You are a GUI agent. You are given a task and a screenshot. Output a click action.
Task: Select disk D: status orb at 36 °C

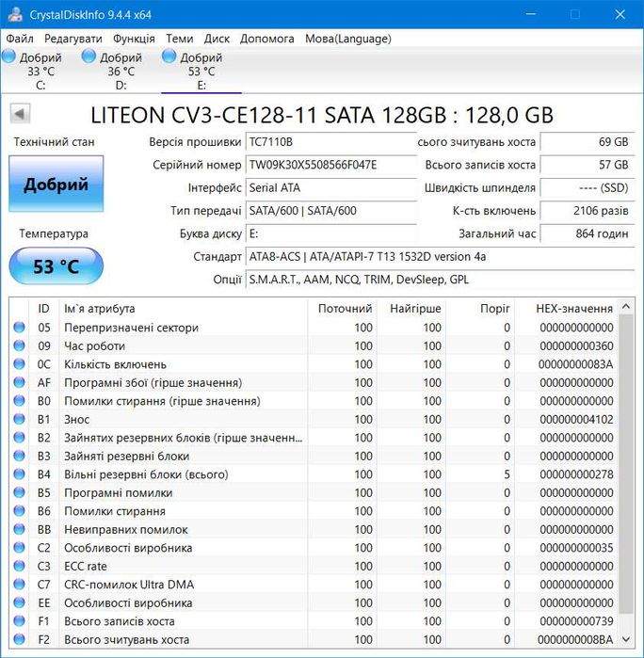tap(89, 56)
